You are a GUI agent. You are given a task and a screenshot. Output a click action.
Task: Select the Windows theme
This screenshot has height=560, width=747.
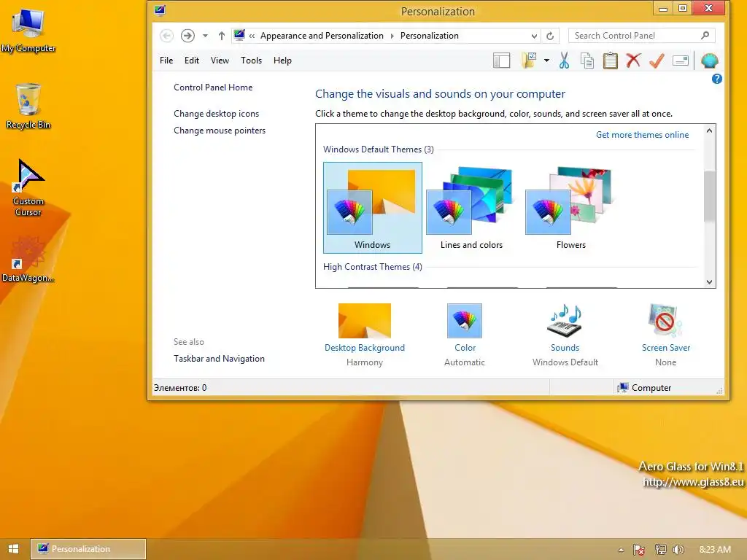373,208
